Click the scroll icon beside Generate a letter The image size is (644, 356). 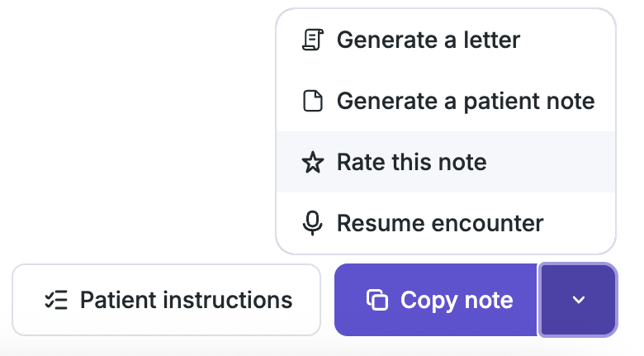(313, 40)
